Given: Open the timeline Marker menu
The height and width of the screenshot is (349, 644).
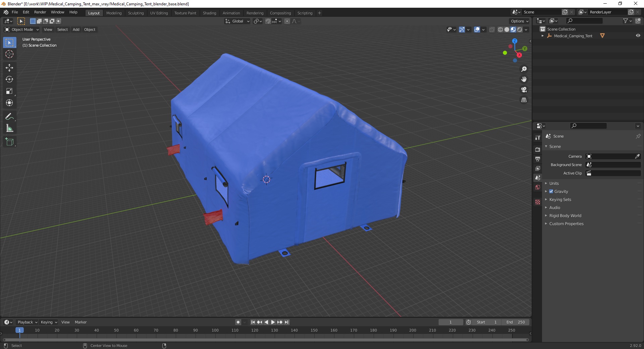Looking at the screenshot, I should coord(80,322).
